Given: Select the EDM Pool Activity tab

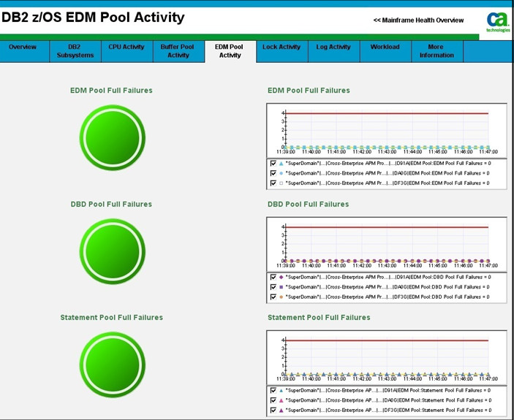Looking at the screenshot, I should [230, 51].
